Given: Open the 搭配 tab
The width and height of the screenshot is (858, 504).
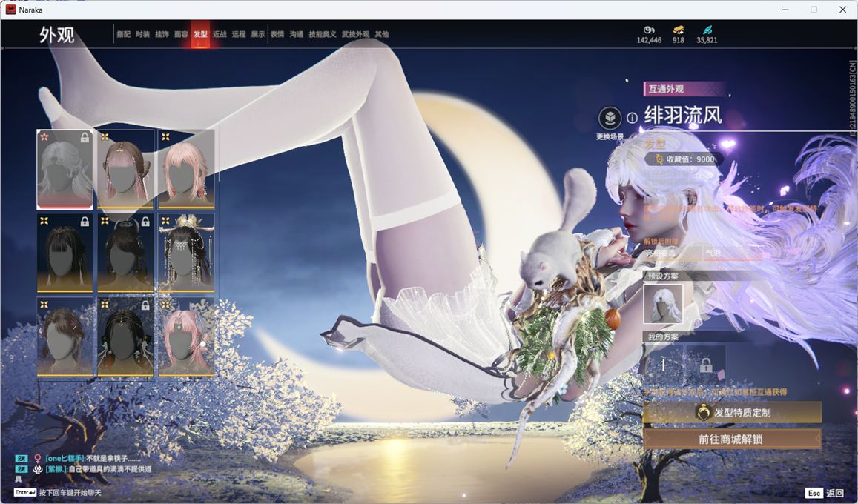Looking at the screenshot, I should tap(124, 34).
